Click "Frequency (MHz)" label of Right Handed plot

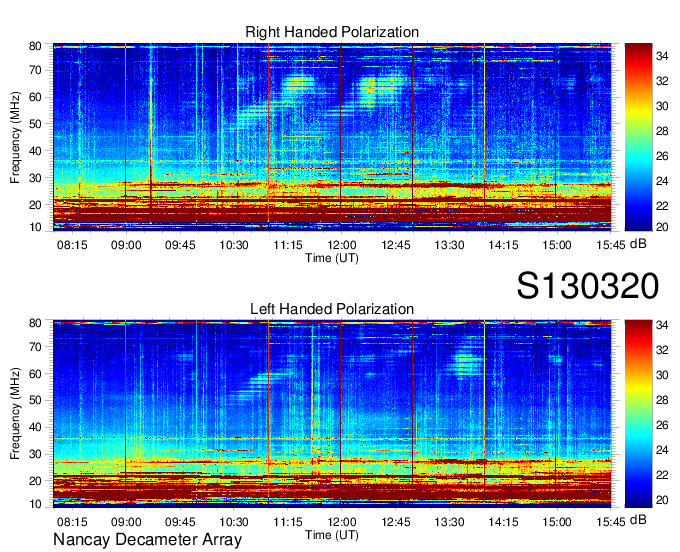coord(15,137)
